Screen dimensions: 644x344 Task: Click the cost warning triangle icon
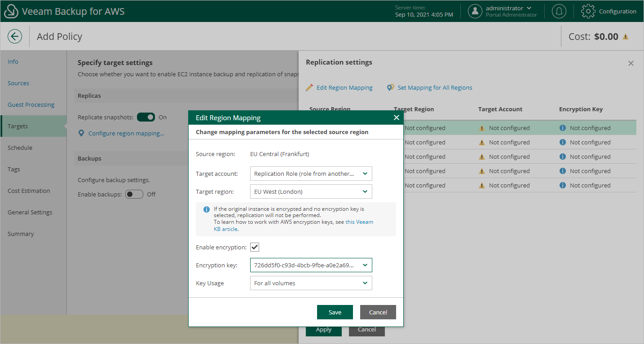pyautogui.click(x=625, y=37)
